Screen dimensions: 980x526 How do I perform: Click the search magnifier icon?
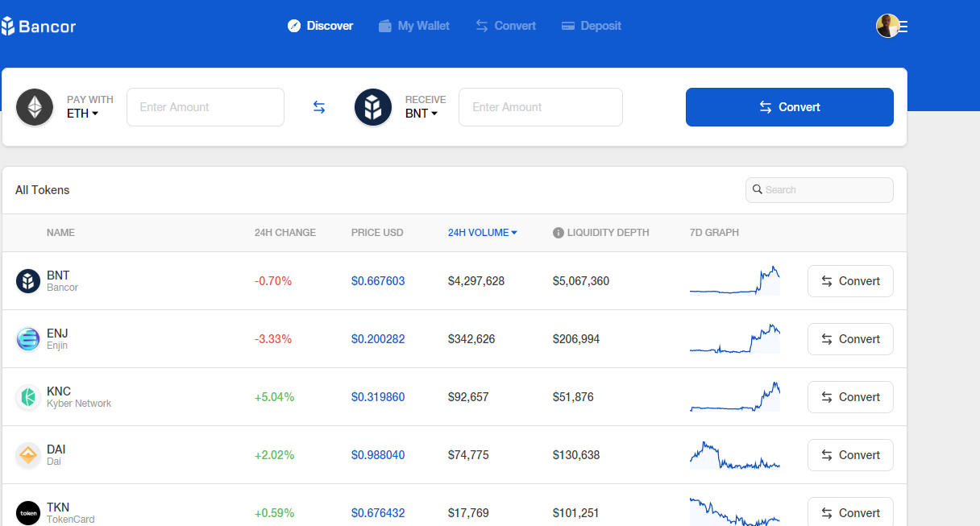click(x=758, y=189)
